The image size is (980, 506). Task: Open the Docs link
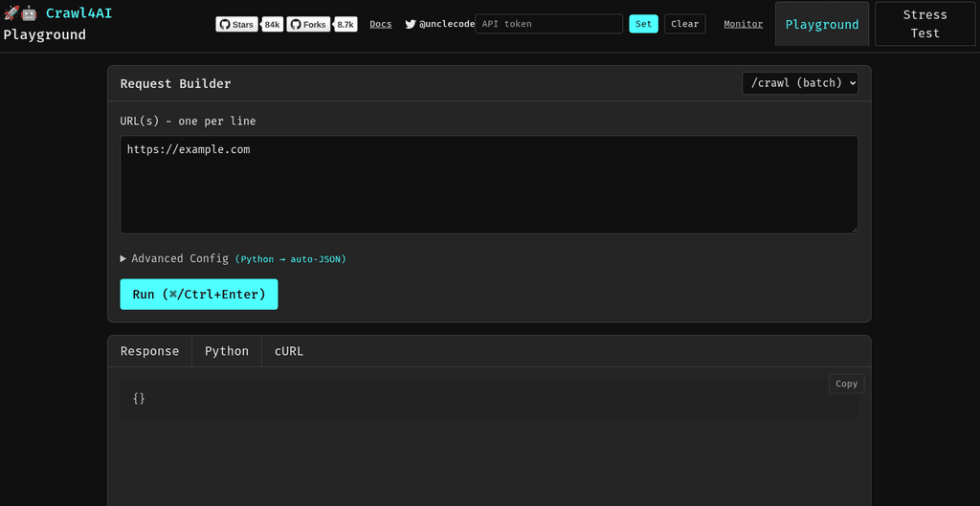click(x=381, y=24)
